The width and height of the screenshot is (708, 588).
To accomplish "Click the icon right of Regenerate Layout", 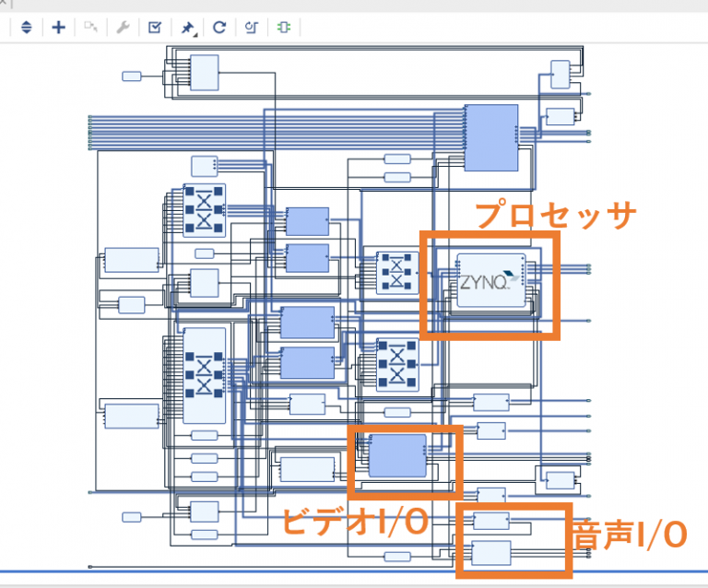I will click(x=251, y=27).
